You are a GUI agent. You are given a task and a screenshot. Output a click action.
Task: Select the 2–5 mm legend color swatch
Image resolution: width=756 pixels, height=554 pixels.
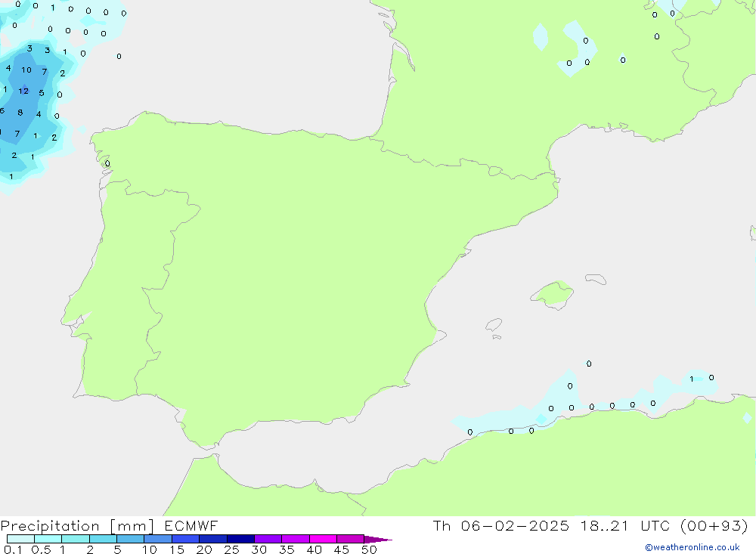click(x=103, y=539)
